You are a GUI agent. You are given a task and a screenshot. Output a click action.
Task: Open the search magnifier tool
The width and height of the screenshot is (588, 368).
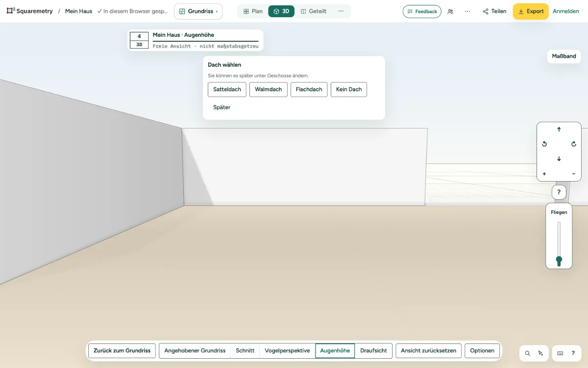527,353
